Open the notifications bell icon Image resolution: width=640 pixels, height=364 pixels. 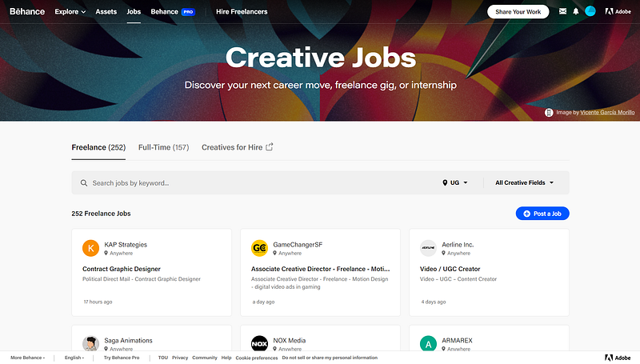(575, 11)
